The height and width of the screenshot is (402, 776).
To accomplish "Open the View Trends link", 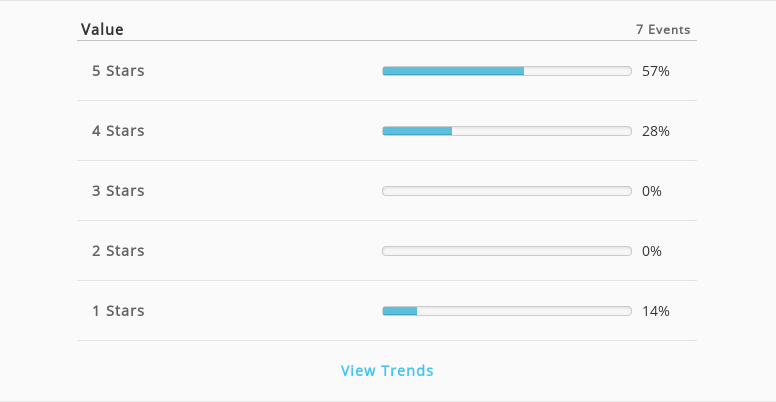I will [x=387, y=370].
